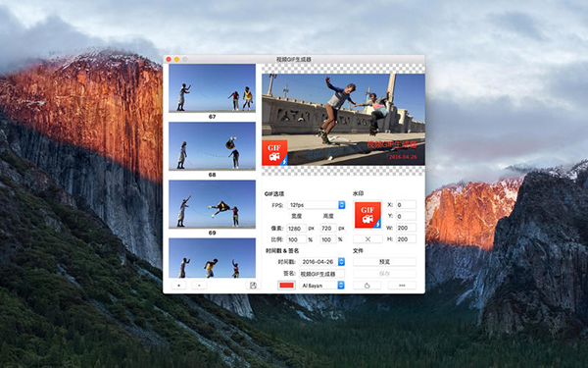Click the ellipsis more options button
588x368 pixels.
pyautogui.click(x=402, y=286)
